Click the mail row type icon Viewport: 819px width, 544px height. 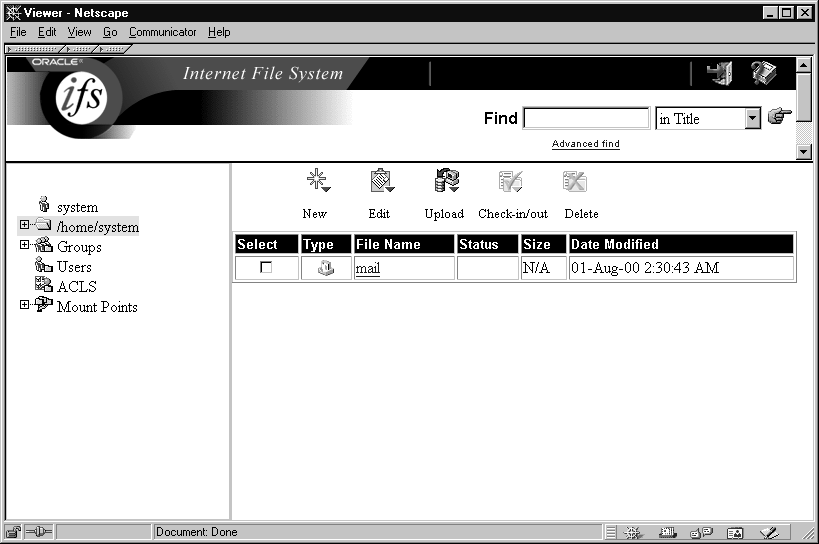point(326,268)
